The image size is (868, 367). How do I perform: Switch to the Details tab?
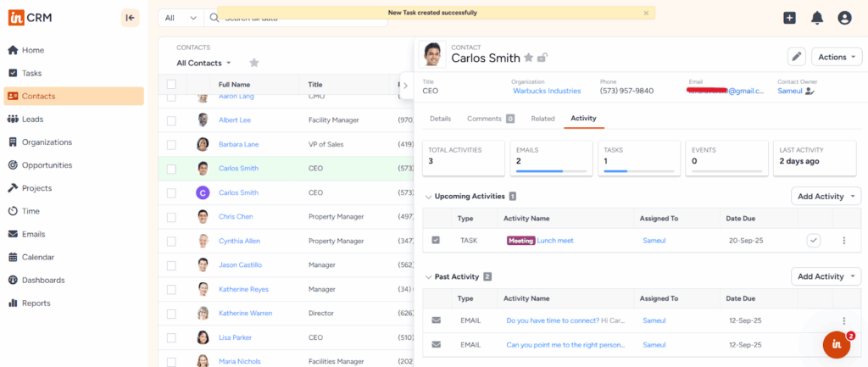(x=440, y=119)
